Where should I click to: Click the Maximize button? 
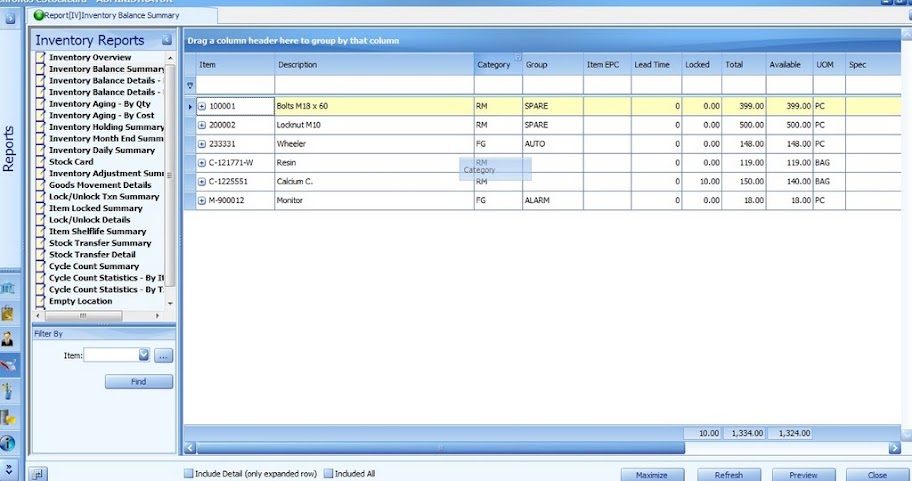point(651,475)
